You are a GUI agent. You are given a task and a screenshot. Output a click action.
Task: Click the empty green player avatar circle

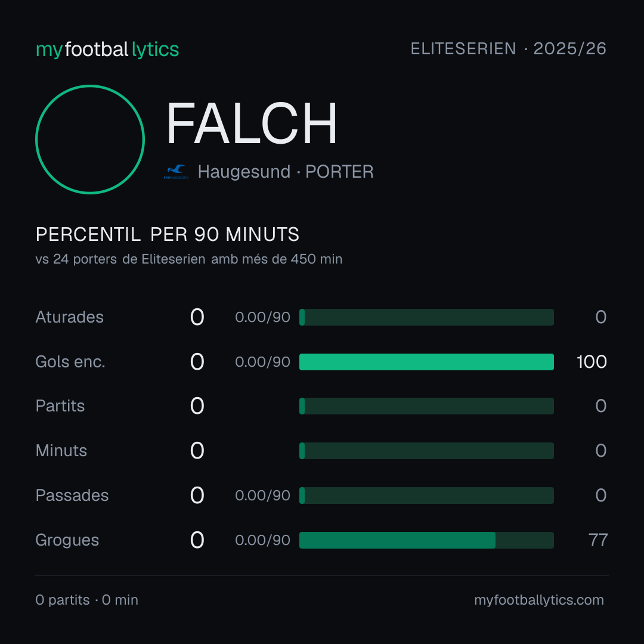tap(90, 139)
